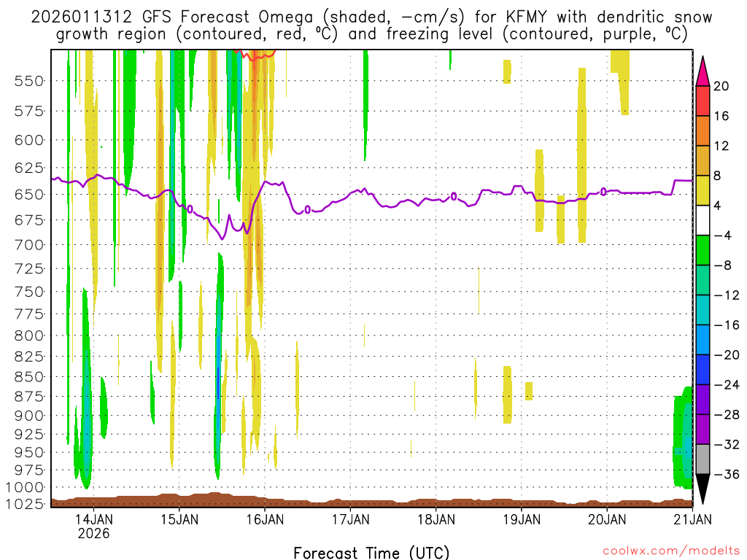Screen dimensions: 747x560
Task: Click the Forecast Time (UTC) axis title
Action: (x=371, y=553)
